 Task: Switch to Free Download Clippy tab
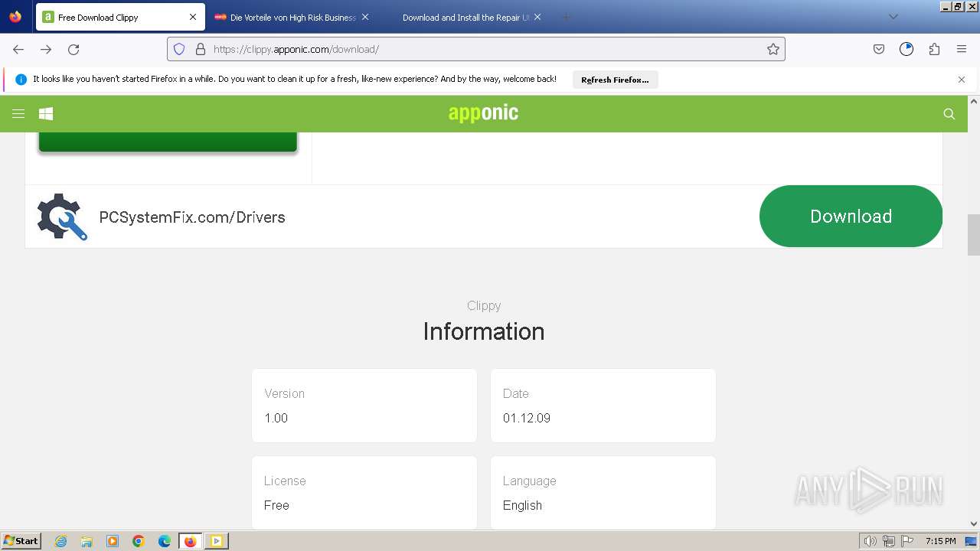(x=120, y=17)
